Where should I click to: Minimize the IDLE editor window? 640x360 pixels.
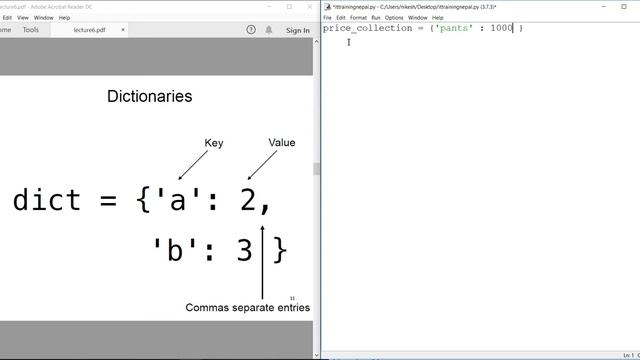tap(604, 7)
